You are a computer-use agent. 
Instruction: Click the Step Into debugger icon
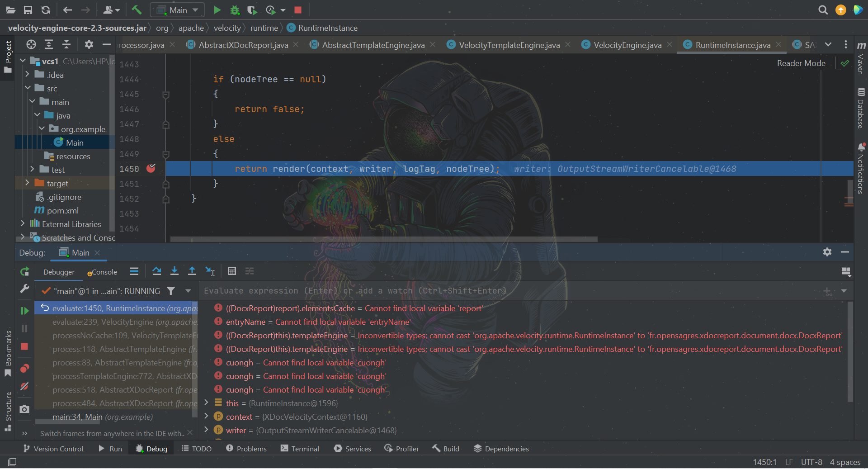point(175,271)
